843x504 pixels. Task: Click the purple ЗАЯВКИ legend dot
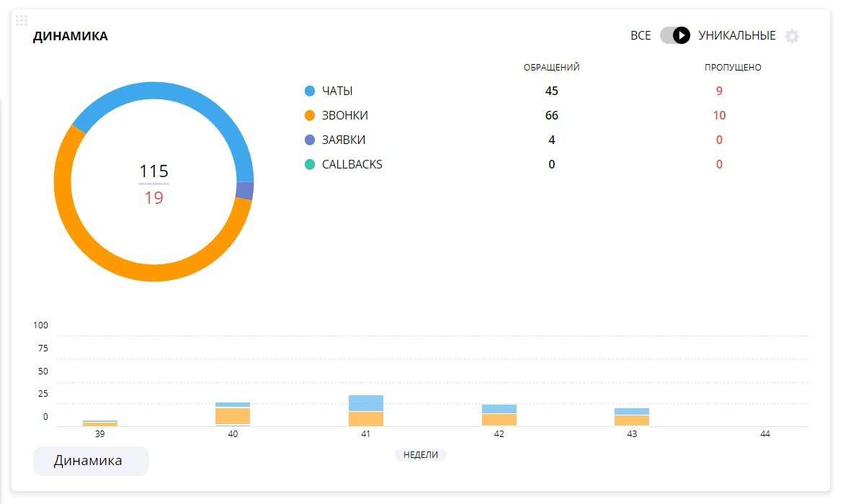[x=310, y=140]
